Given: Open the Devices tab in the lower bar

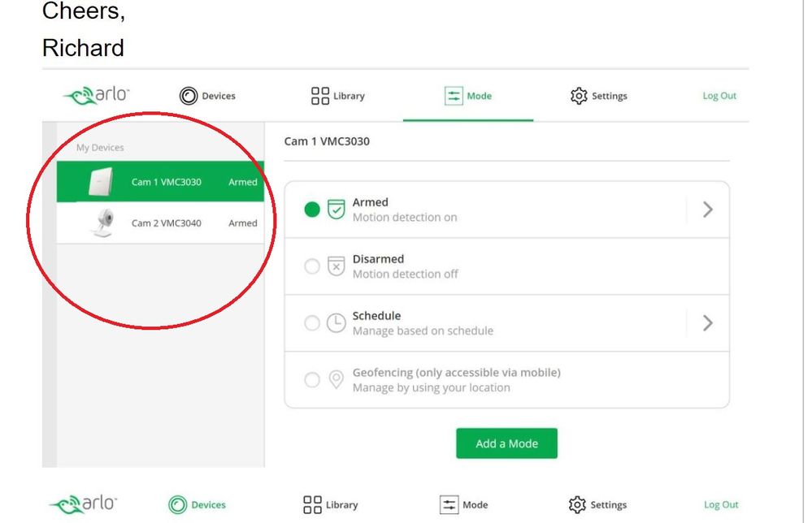Looking at the screenshot, I should pyautogui.click(x=198, y=504).
